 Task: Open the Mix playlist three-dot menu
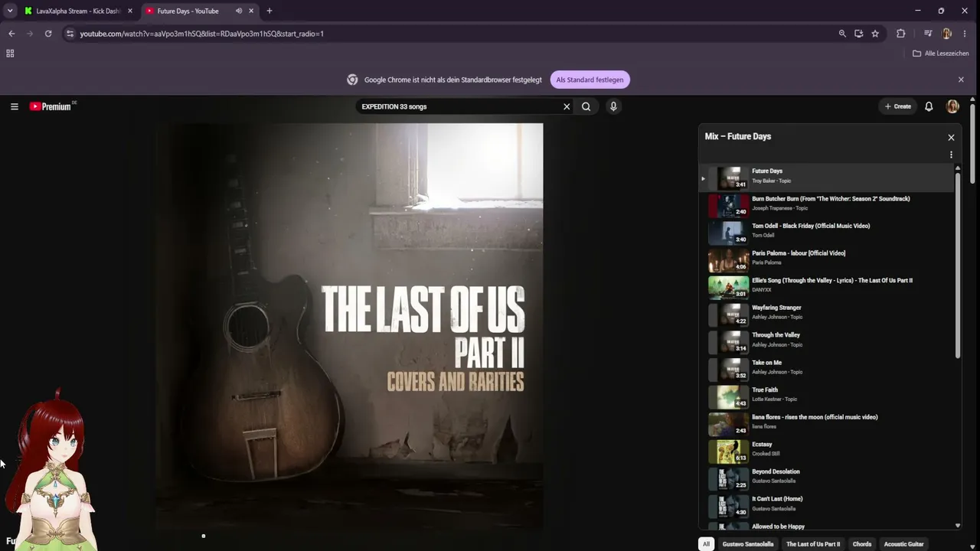951,155
